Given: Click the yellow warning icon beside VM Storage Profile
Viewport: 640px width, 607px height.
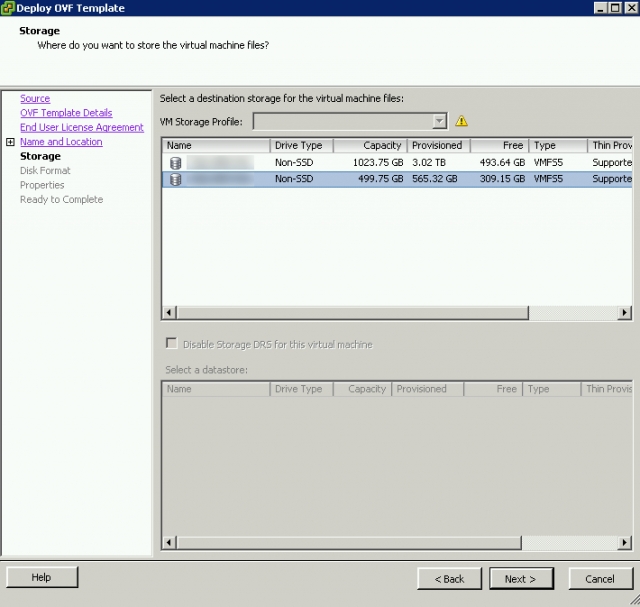Looking at the screenshot, I should pyautogui.click(x=461, y=121).
